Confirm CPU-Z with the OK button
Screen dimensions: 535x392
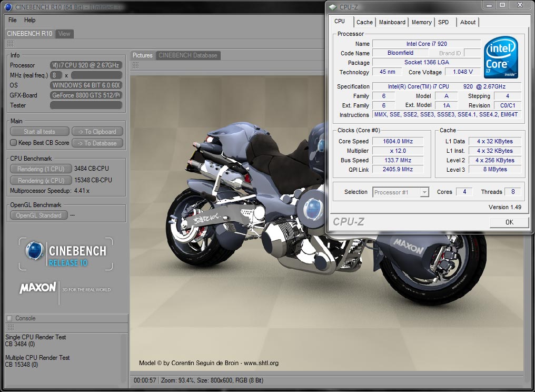[x=509, y=222]
